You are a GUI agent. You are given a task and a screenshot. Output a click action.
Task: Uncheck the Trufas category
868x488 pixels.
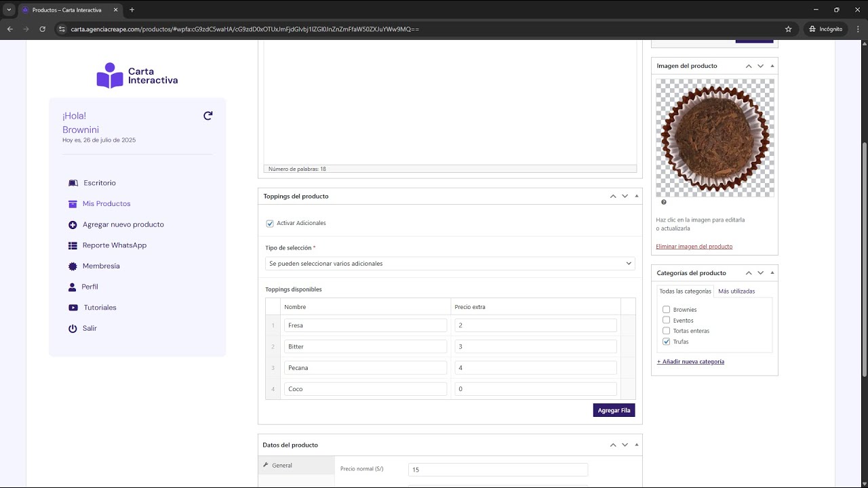[x=666, y=342]
